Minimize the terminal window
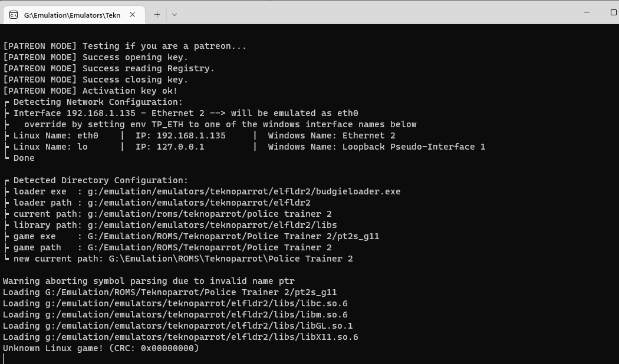 pos(560,12)
